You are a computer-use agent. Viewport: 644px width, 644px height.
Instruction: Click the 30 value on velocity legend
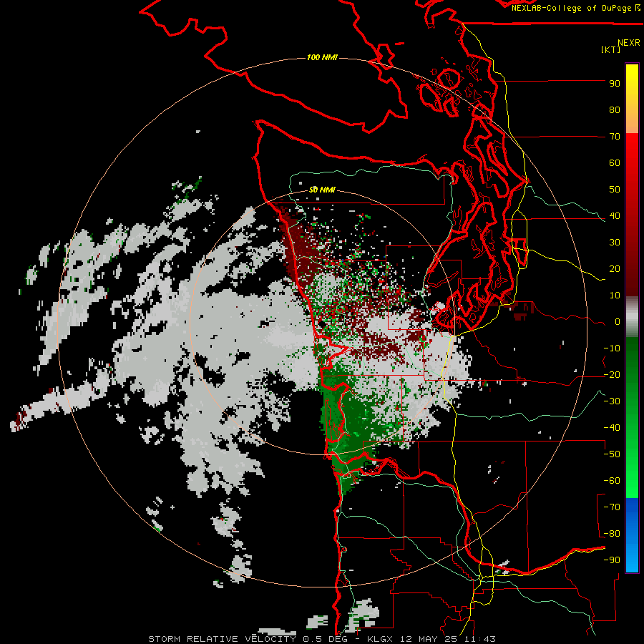(615, 243)
